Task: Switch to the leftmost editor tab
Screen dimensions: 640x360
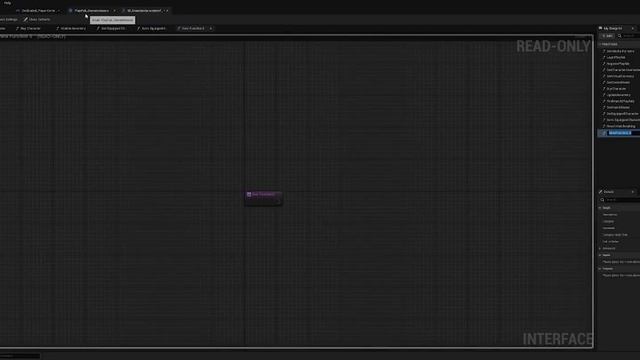Action: point(38,11)
